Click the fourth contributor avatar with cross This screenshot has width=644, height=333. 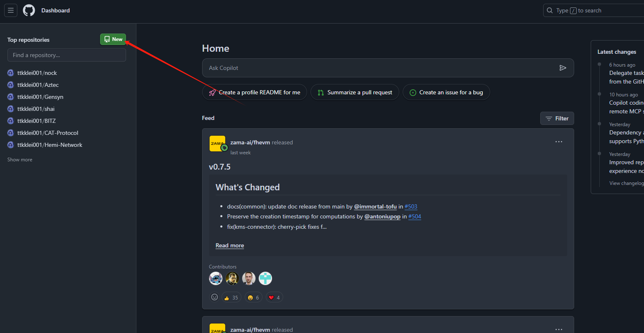click(265, 278)
